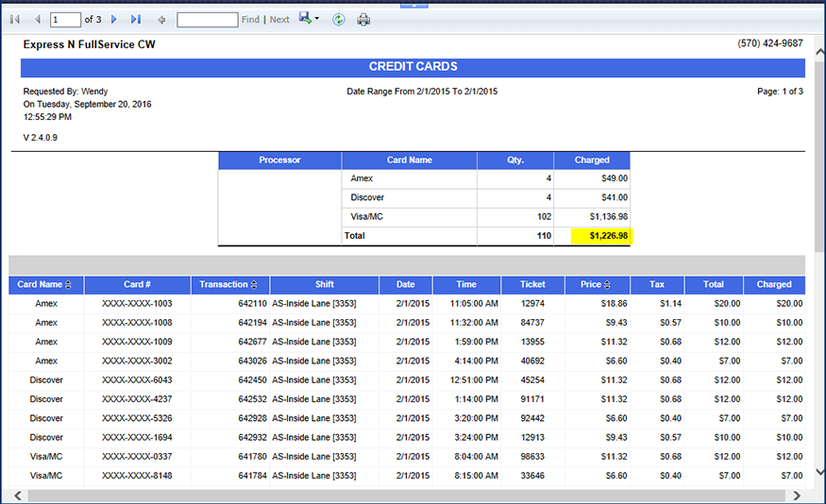Viewport: 826px width, 504px height.
Task: Click the Find link
Action: (x=250, y=20)
